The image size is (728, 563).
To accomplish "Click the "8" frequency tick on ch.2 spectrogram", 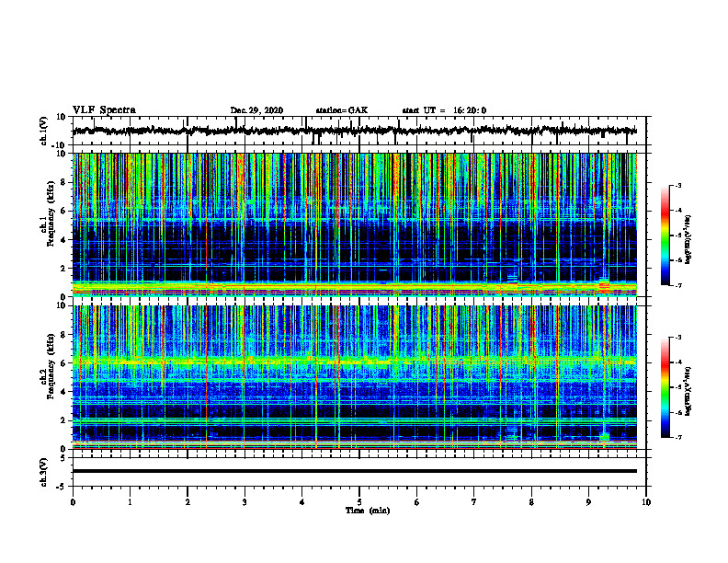I will tap(63, 335).
